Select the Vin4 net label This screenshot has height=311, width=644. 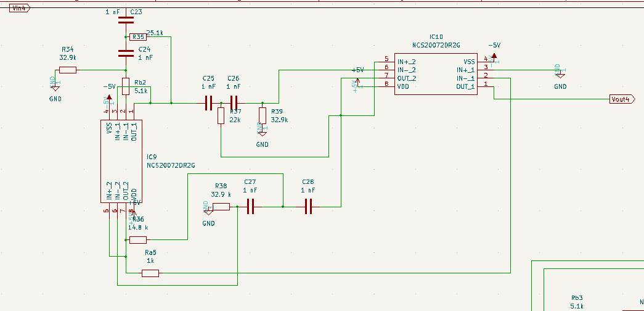[19, 8]
